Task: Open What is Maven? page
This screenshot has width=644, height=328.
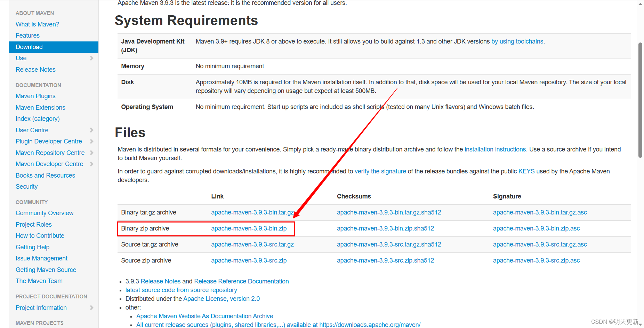Action: [37, 24]
